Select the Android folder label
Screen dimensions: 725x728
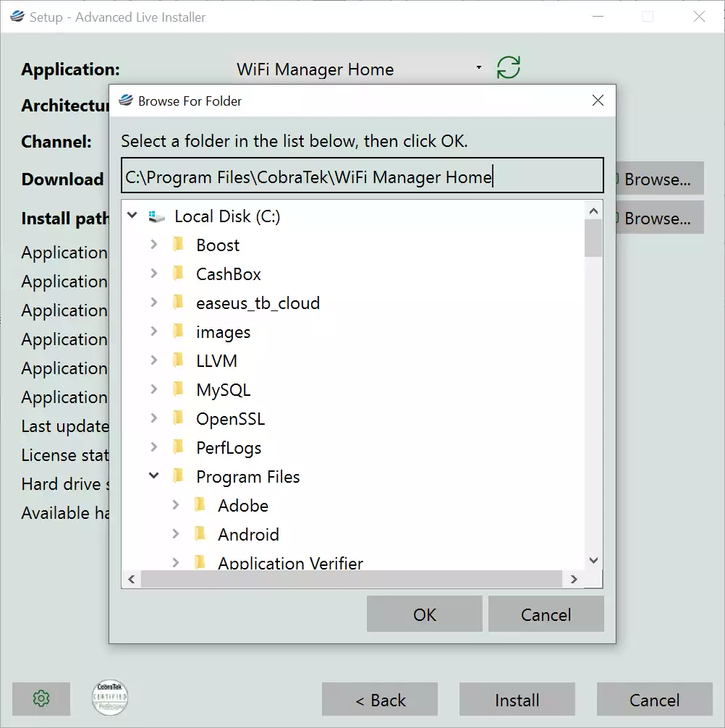click(248, 534)
